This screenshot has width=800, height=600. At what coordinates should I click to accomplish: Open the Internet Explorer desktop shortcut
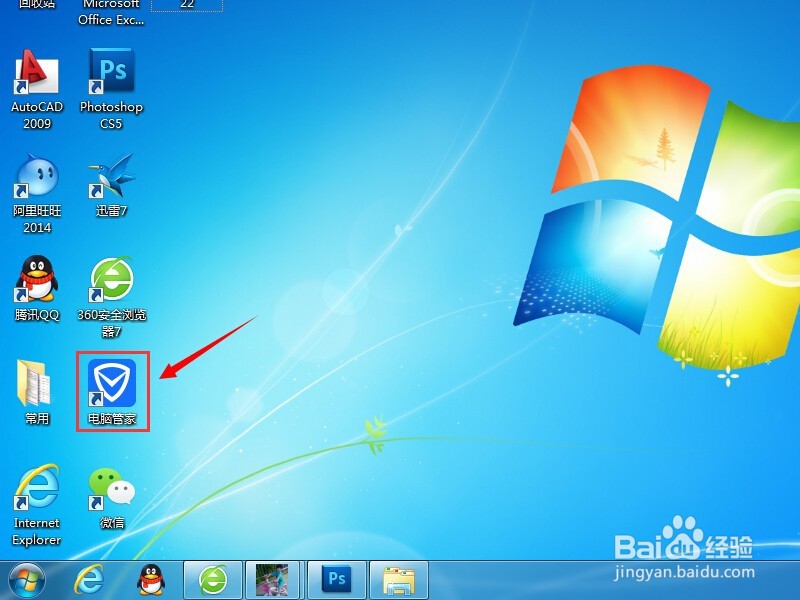(37, 505)
